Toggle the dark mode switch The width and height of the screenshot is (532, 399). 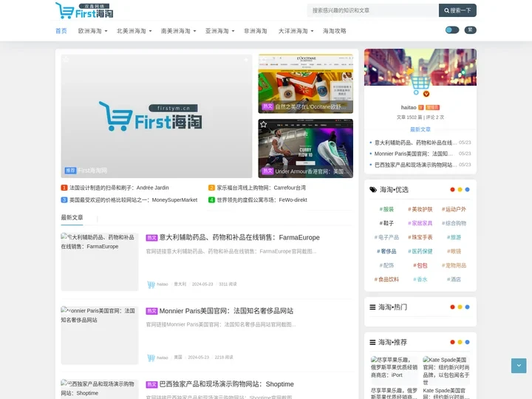click(452, 30)
